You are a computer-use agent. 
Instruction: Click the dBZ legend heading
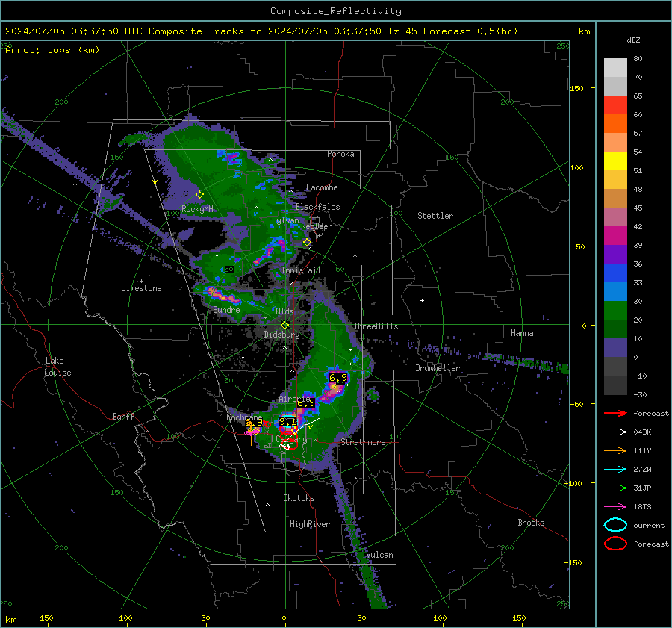click(633, 40)
